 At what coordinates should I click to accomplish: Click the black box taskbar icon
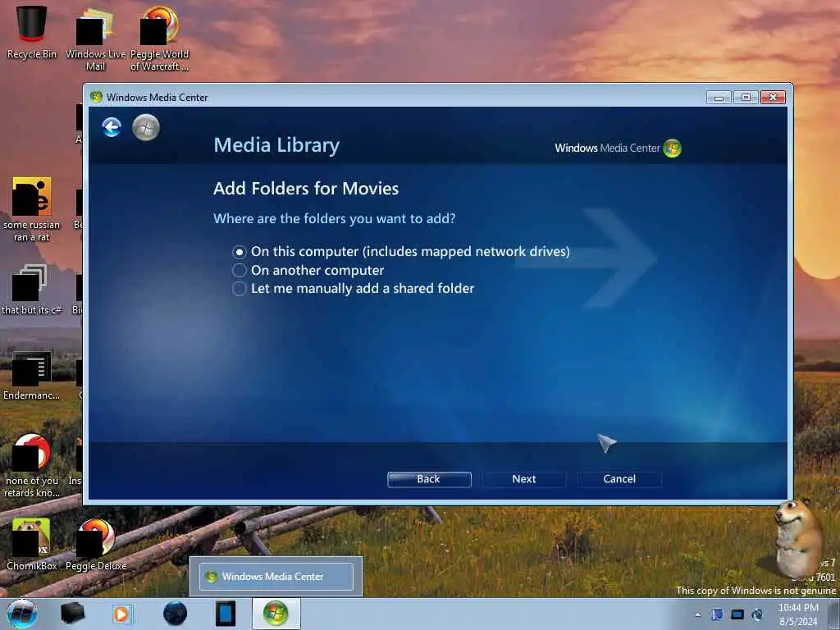[72, 614]
